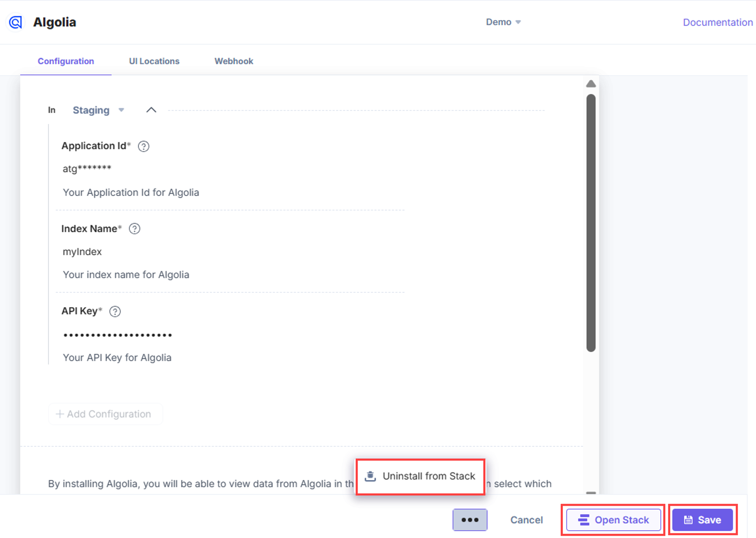Click the Open Stack button
Screen dimensions: 756x538
(613, 520)
